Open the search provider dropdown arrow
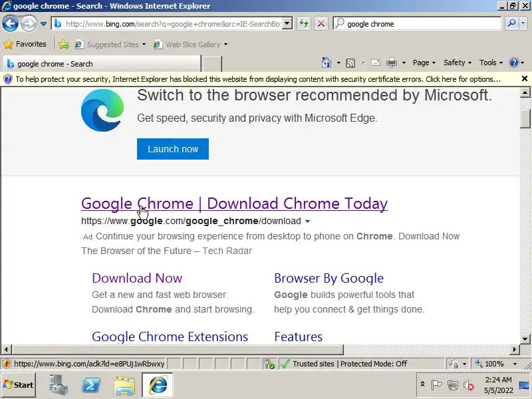This screenshot has height=399, width=532. tap(523, 23)
